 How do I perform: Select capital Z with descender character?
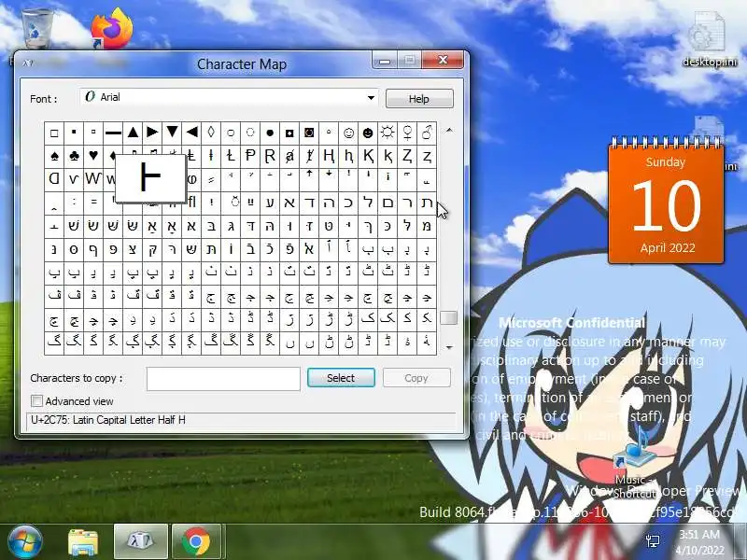[x=407, y=156]
